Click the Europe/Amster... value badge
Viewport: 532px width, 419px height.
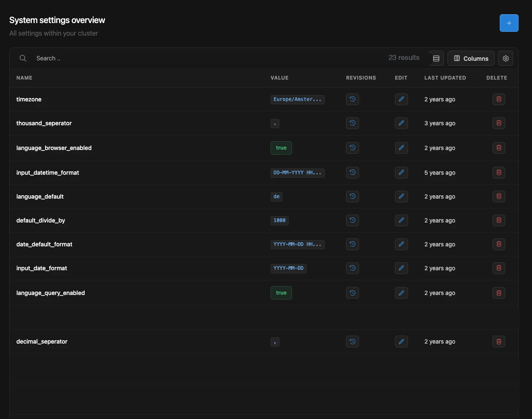297,99
